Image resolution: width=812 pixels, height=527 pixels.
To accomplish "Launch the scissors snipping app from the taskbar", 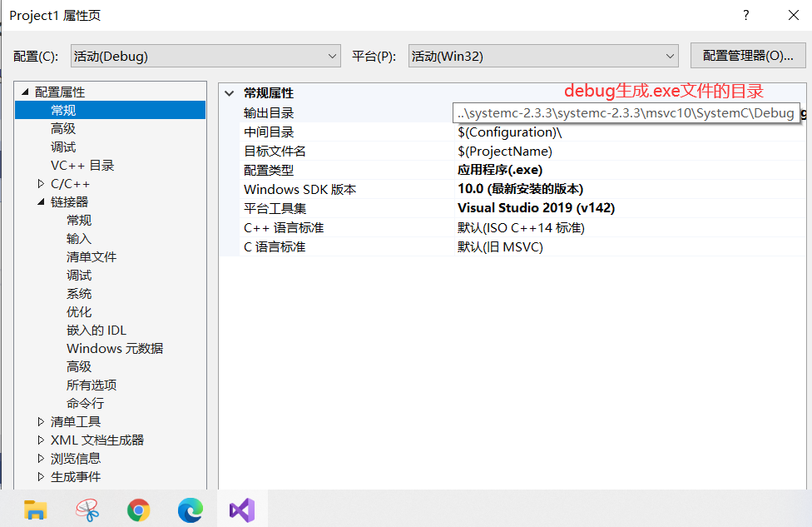I will pos(87,509).
